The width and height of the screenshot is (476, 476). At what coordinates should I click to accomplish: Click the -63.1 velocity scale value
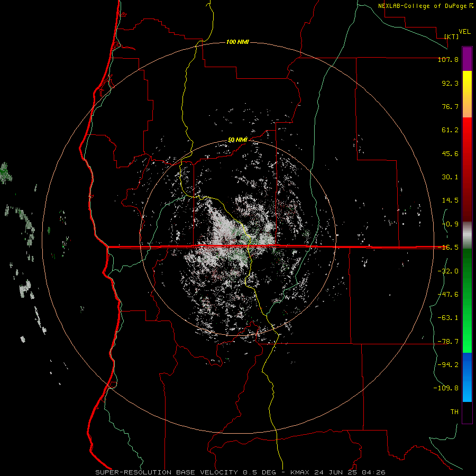tap(448, 318)
